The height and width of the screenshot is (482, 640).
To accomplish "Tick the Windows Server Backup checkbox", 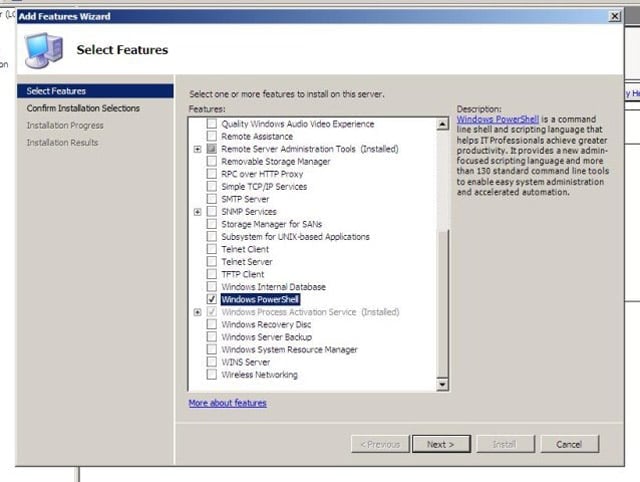I will pos(211,337).
